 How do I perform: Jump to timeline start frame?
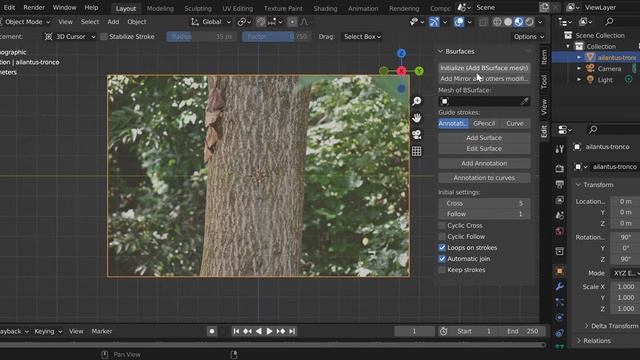pyautogui.click(x=236, y=331)
